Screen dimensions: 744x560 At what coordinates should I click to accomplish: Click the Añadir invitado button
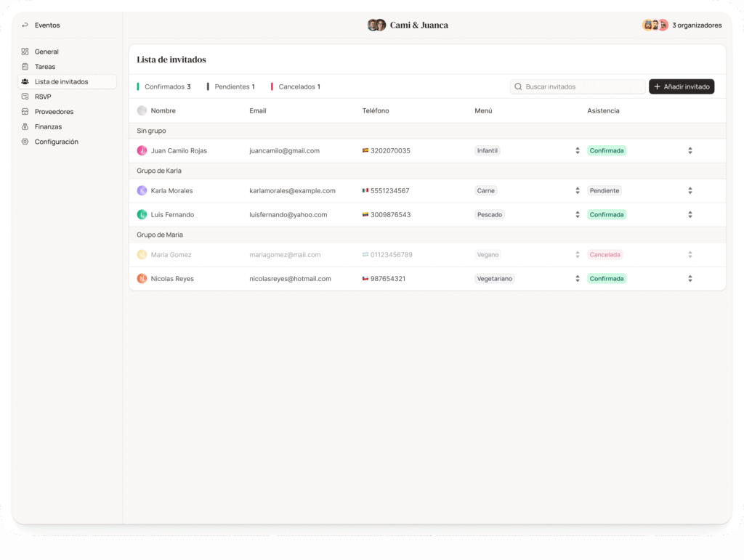682,86
